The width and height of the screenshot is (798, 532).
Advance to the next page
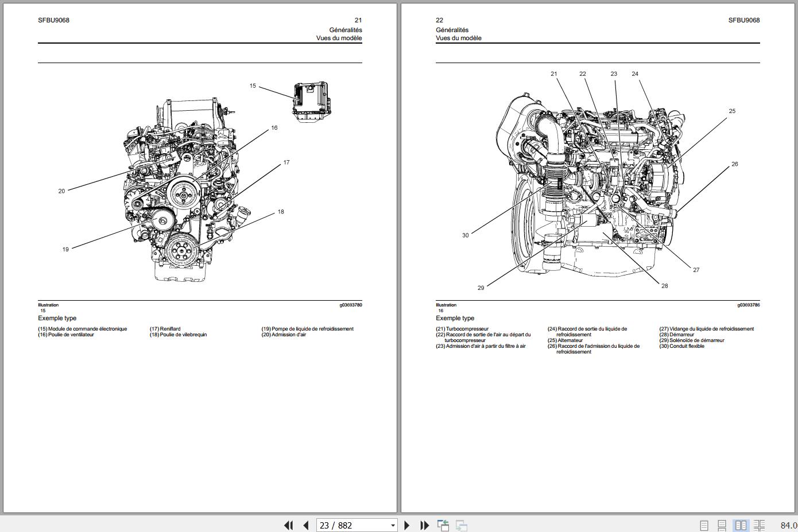[407, 525]
